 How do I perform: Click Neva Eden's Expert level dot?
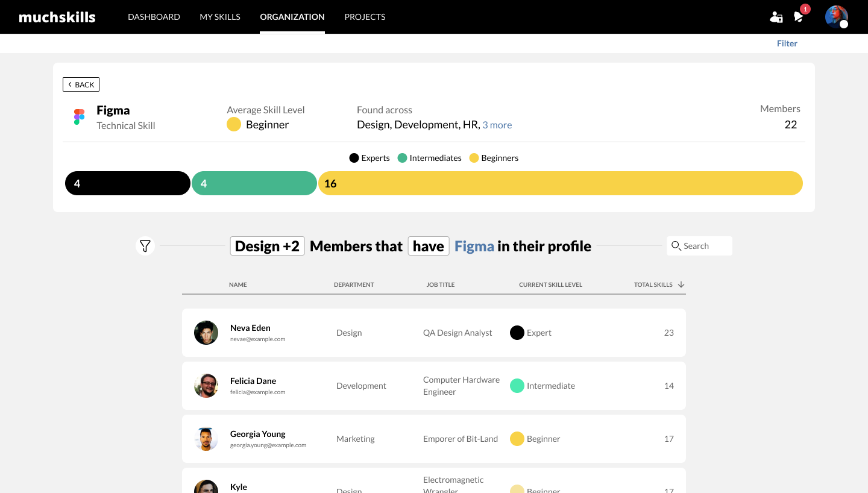(517, 333)
